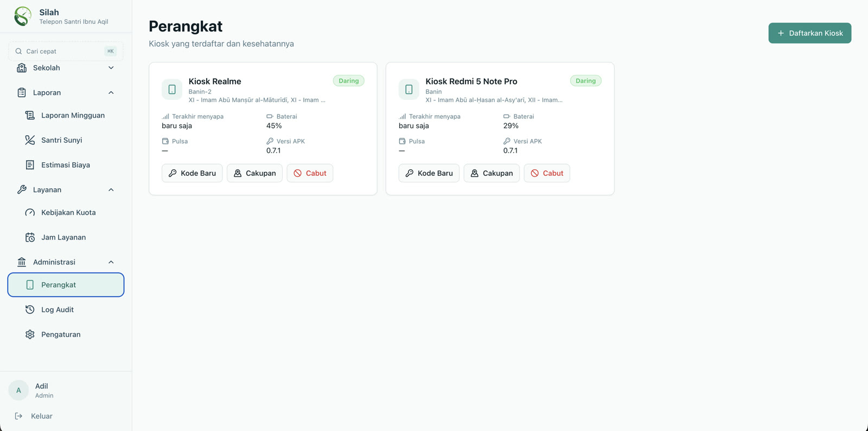Viewport: 868px width, 431px height.
Task: Click the Kiosk Realme device icon
Action: pos(172,90)
